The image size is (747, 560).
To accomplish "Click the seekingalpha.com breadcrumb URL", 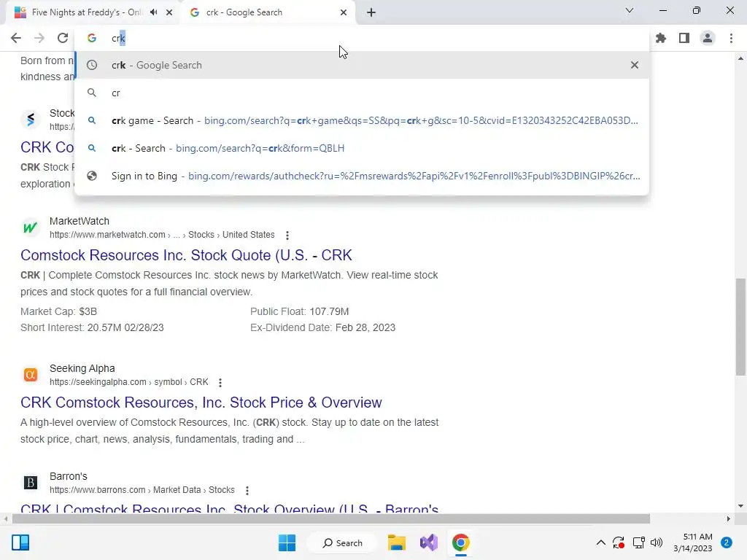I will pyautogui.click(x=128, y=382).
